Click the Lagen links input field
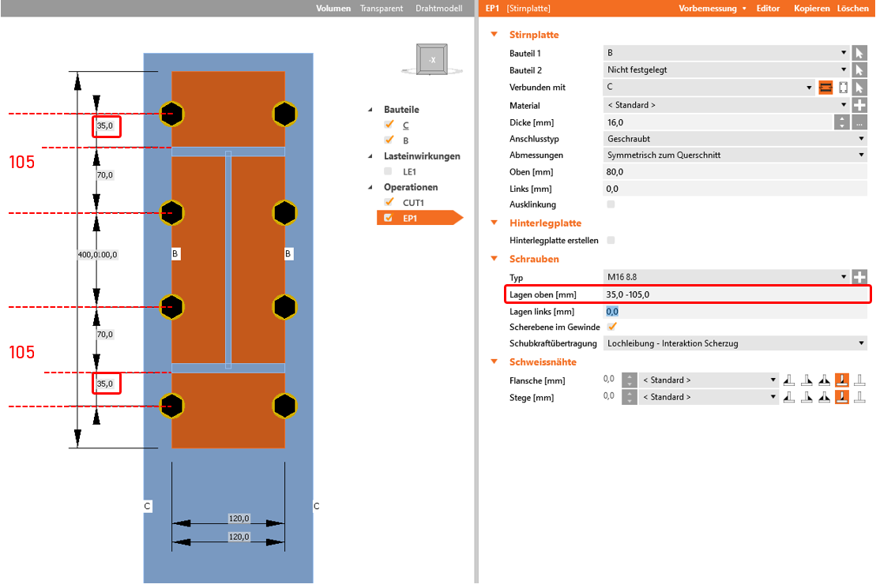876x588 pixels. (x=735, y=312)
